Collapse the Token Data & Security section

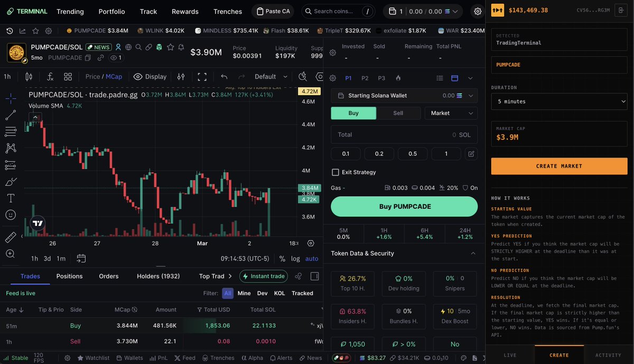473,254
